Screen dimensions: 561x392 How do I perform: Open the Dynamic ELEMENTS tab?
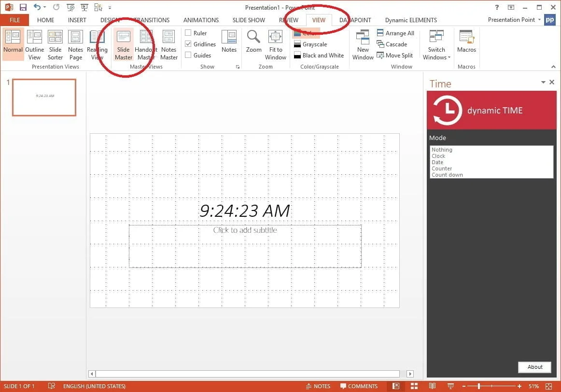(410, 20)
